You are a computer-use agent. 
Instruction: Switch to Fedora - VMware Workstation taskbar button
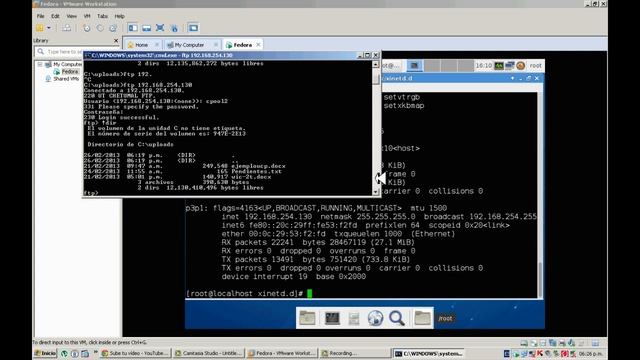coord(282,353)
